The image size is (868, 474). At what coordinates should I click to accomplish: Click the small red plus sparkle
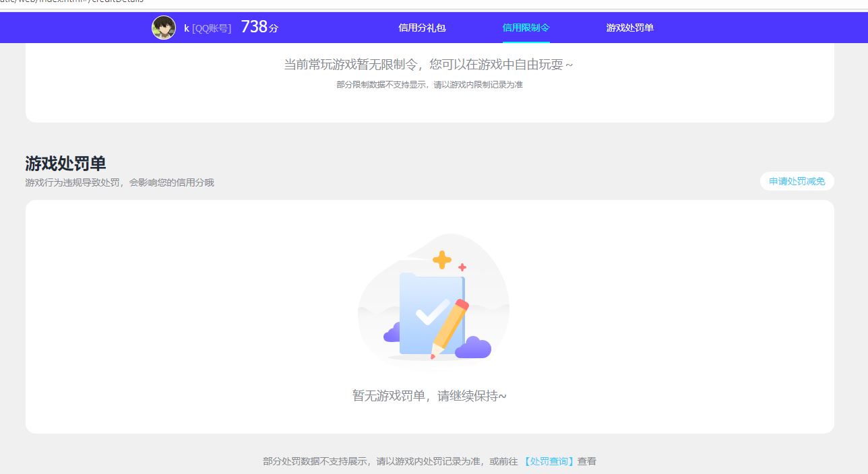[x=462, y=267]
